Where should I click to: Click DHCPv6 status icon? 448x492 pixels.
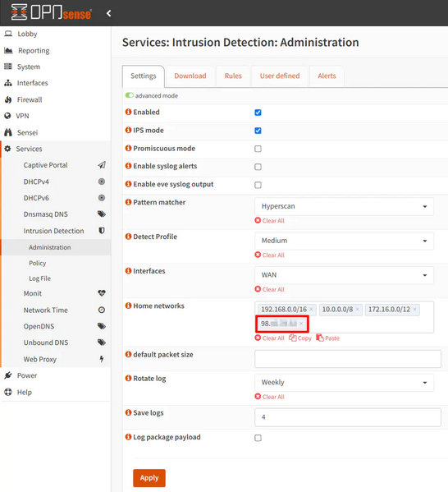pyautogui.click(x=102, y=198)
